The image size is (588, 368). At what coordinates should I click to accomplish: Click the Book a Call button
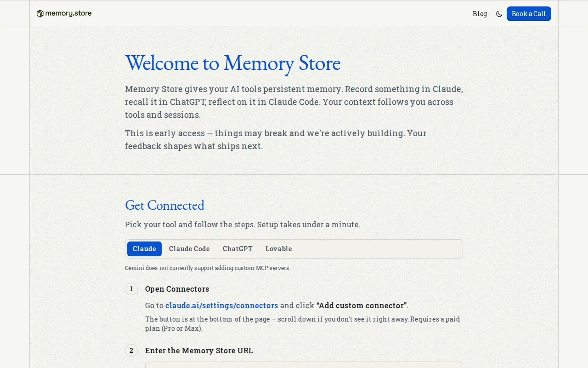pyautogui.click(x=529, y=14)
